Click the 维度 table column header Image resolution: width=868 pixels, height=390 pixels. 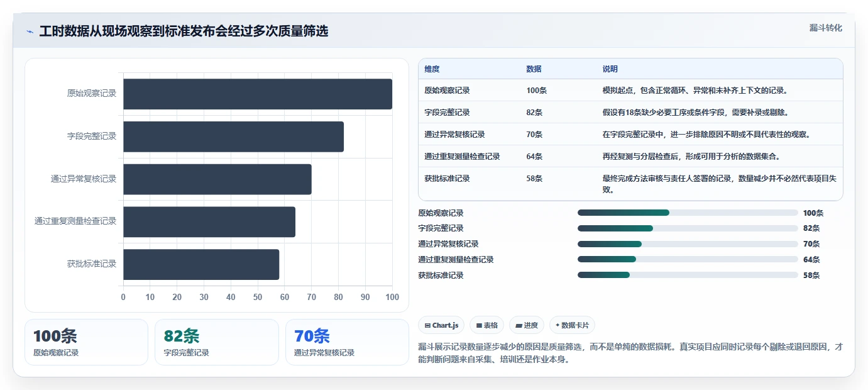[432, 69]
